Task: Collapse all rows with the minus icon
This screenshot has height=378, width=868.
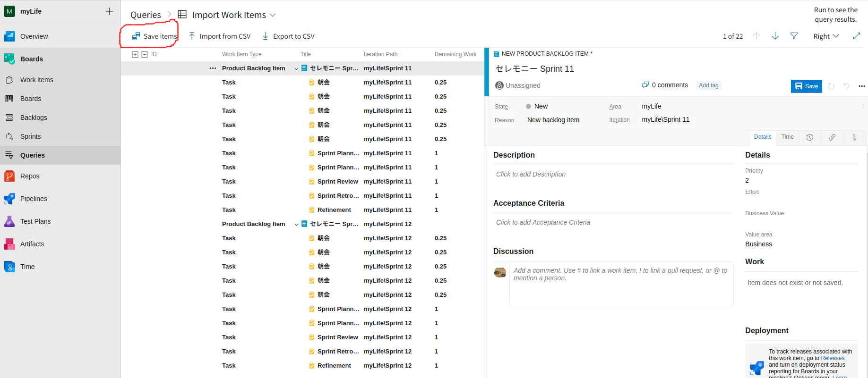Action: pos(145,54)
